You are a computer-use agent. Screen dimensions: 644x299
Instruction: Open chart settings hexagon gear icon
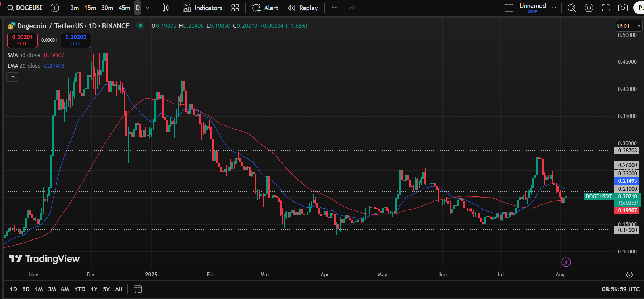[x=589, y=8]
